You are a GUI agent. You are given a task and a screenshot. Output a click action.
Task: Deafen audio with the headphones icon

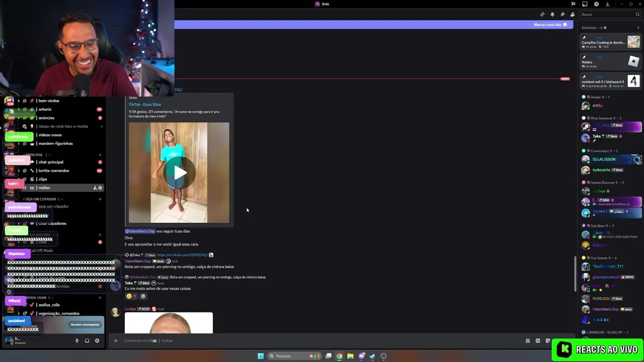[87, 340]
